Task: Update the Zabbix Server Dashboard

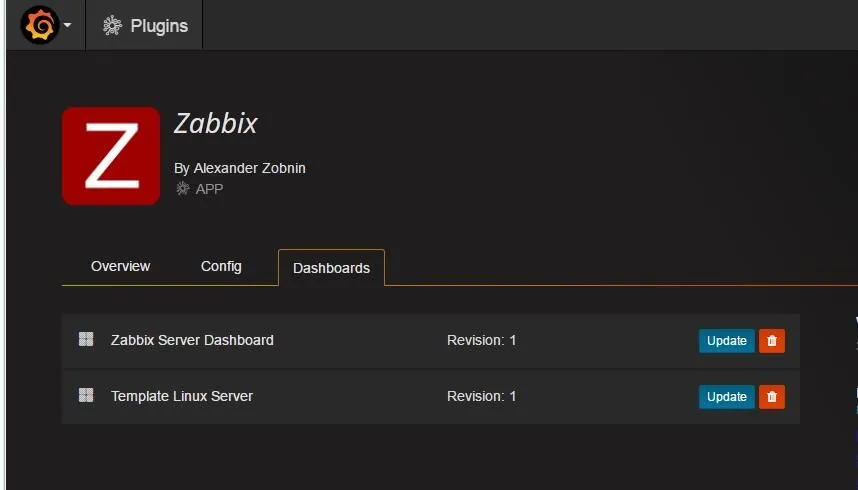Action: [x=726, y=341]
